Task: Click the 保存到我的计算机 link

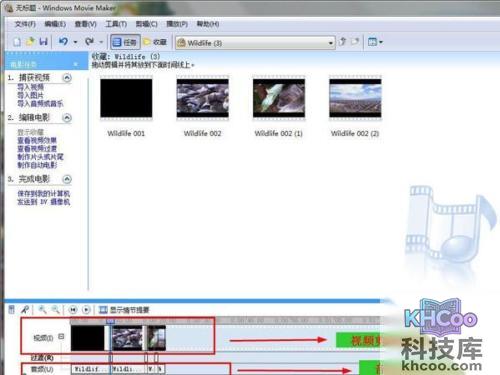Action: click(44, 194)
